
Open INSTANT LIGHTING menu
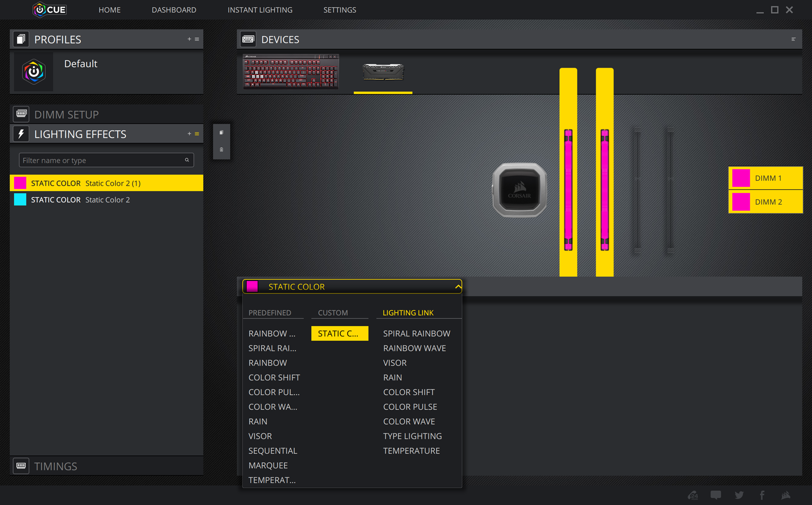tap(260, 10)
